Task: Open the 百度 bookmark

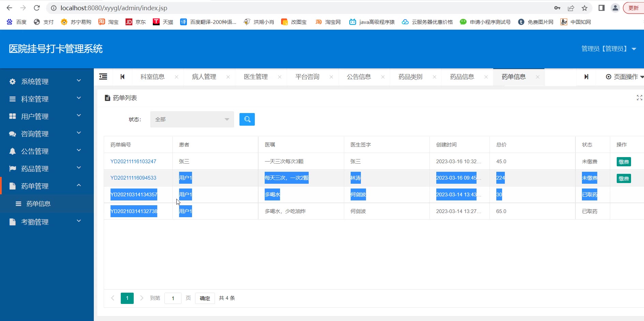Action: [x=16, y=22]
